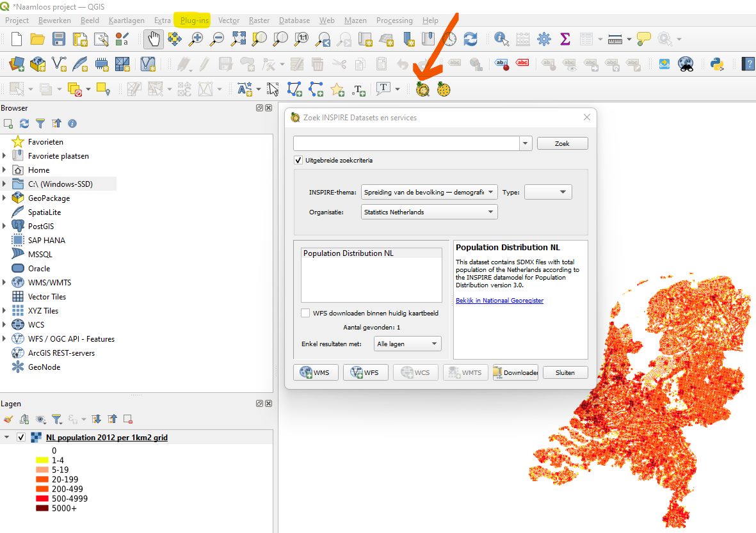This screenshot has width=756, height=533.
Task: Open the PDOK INSPIRE plugin icon
Action: pyautogui.click(x=423, y=90)
